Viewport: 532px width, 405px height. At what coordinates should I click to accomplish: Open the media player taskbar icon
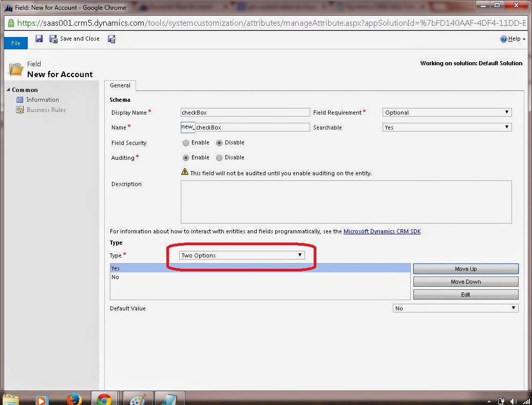click(x=42, y=400)
